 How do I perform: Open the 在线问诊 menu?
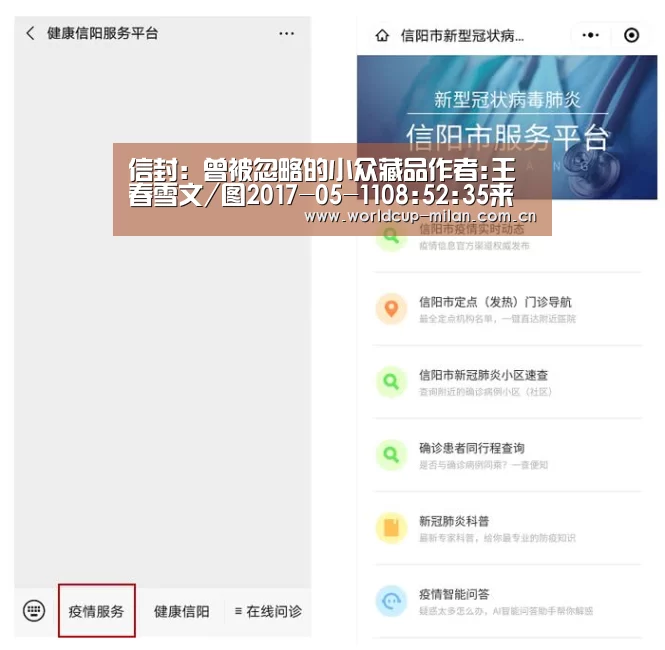pyautogui.click(x=268, y=611)
